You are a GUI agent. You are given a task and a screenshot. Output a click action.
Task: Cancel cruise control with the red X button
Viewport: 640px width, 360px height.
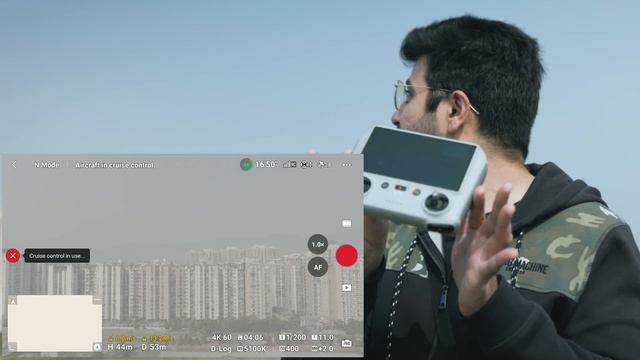13,256
